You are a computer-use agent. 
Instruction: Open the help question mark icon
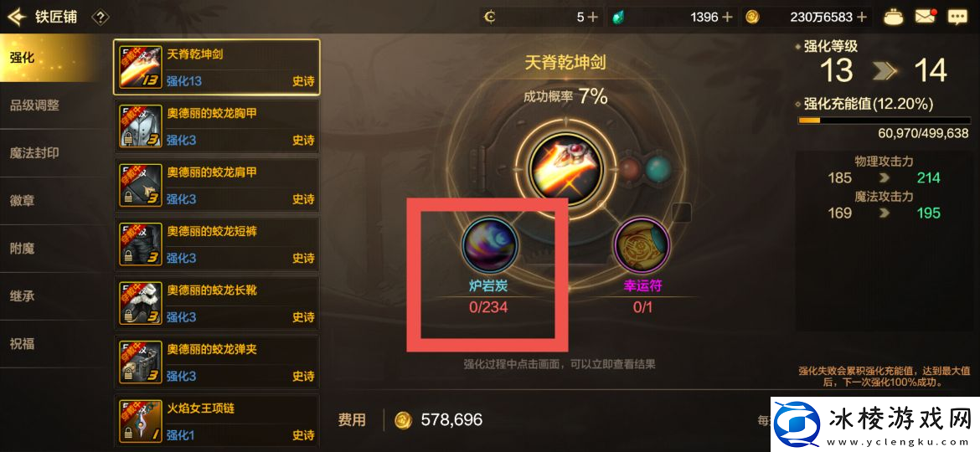pyautogui.click(x=100, y=17)
